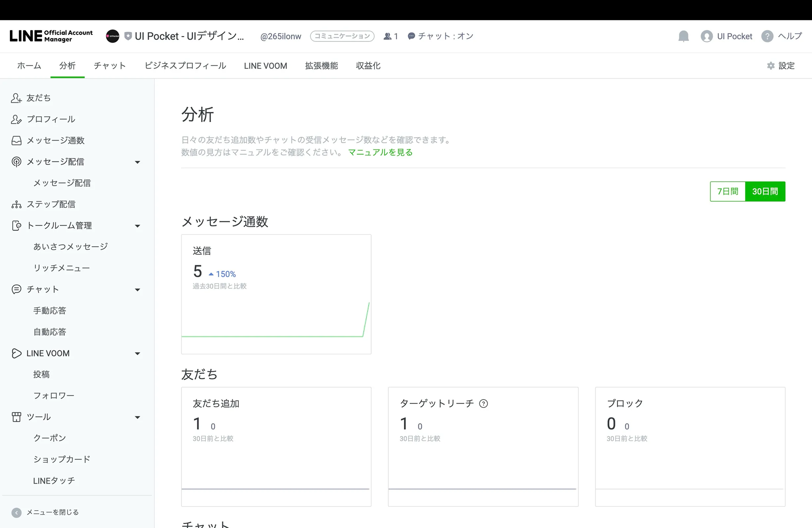Open リッチメニュー in sidebar
Screen dimensions: 812x528
tap(61, 268)
